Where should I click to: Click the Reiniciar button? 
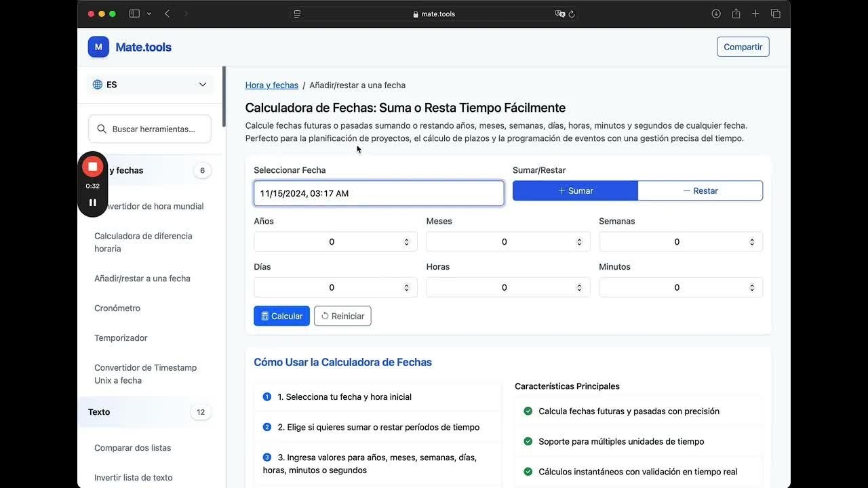click(x=342, y=316)
